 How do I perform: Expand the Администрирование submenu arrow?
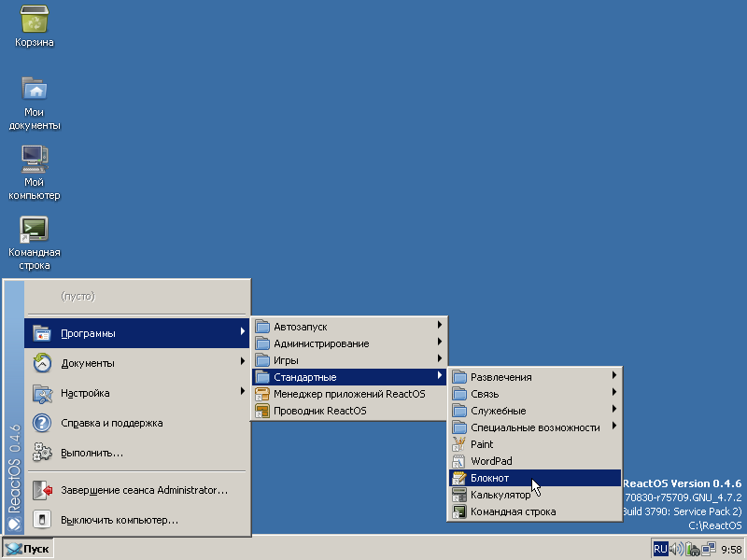click(x=439, y=342)
